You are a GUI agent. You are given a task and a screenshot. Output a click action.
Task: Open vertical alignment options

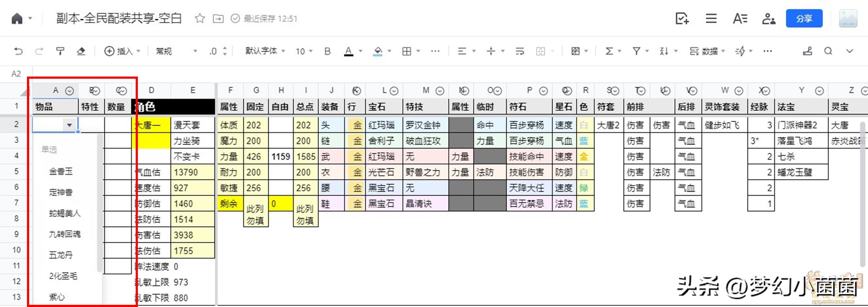pyautogui.click(x=491, y=51)
